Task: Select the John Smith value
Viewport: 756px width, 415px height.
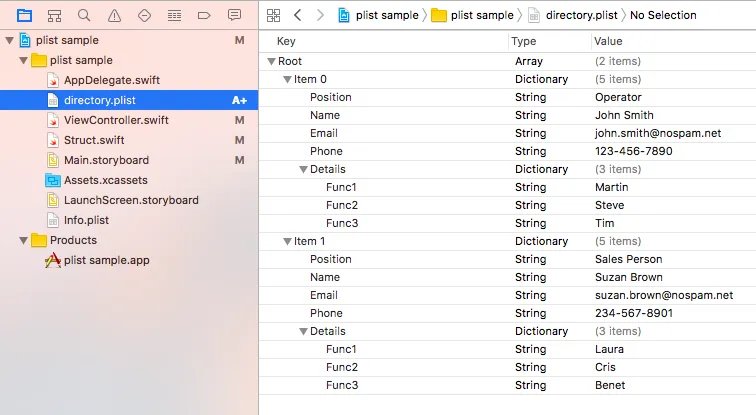Action: (624, 115)
